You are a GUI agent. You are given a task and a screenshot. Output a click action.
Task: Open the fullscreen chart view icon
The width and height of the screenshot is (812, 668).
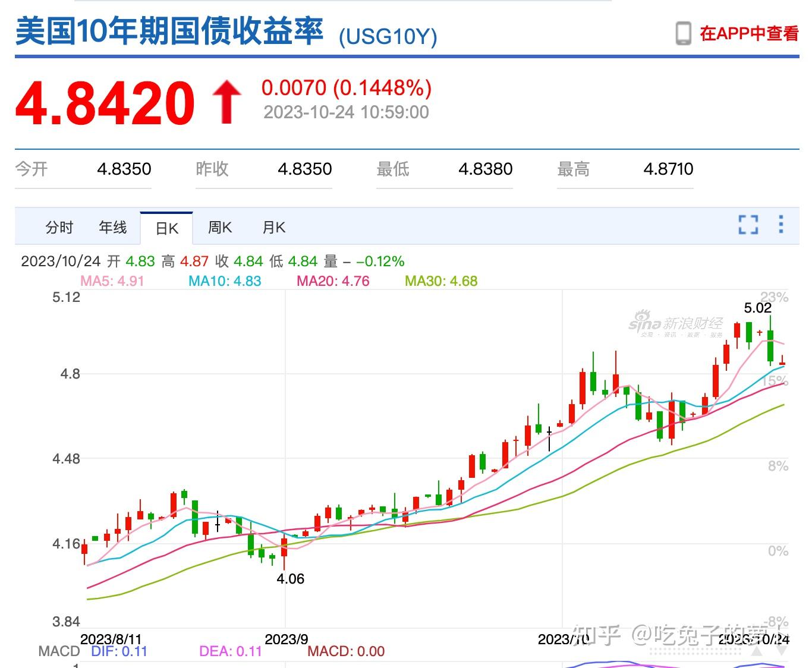pos(748,225)
